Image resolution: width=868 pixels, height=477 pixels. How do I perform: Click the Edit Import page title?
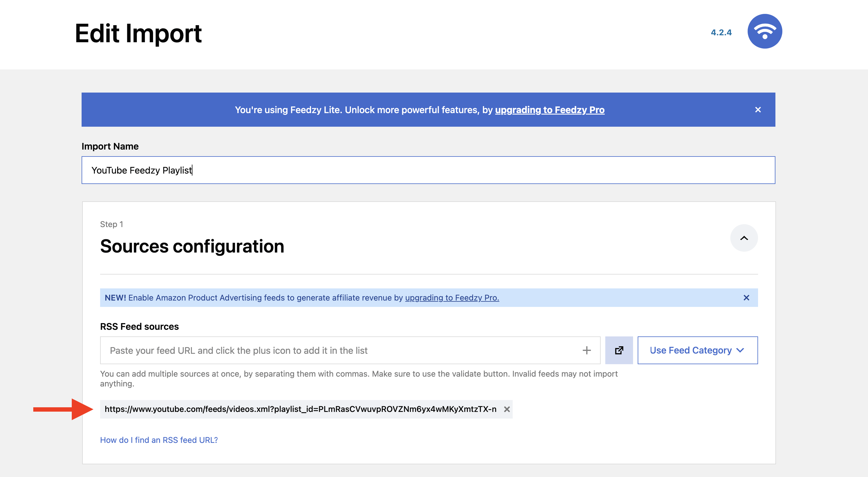coord(138,33)
